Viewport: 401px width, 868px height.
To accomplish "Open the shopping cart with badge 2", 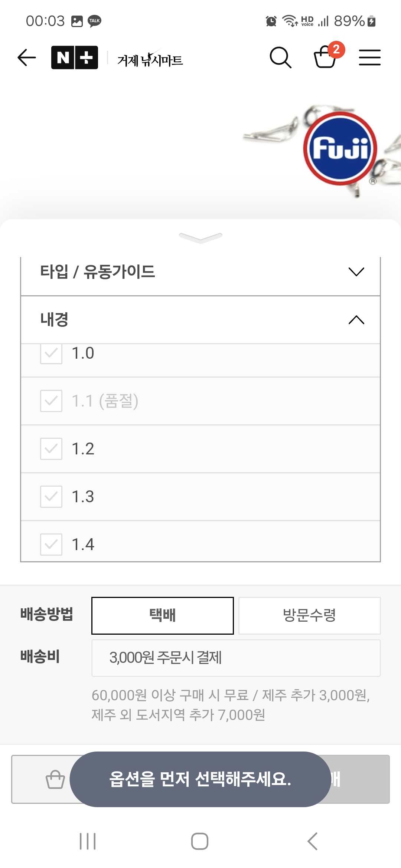I will [x=325, y=57].
